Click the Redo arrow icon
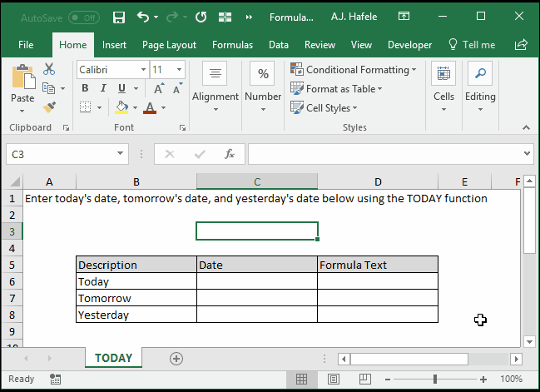This screenshot has height=392, width=540. pyautogui.click(x=172, y=17)
